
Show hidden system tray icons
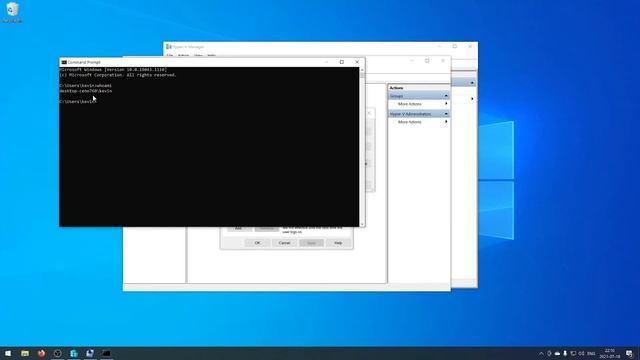click(541, 353)
